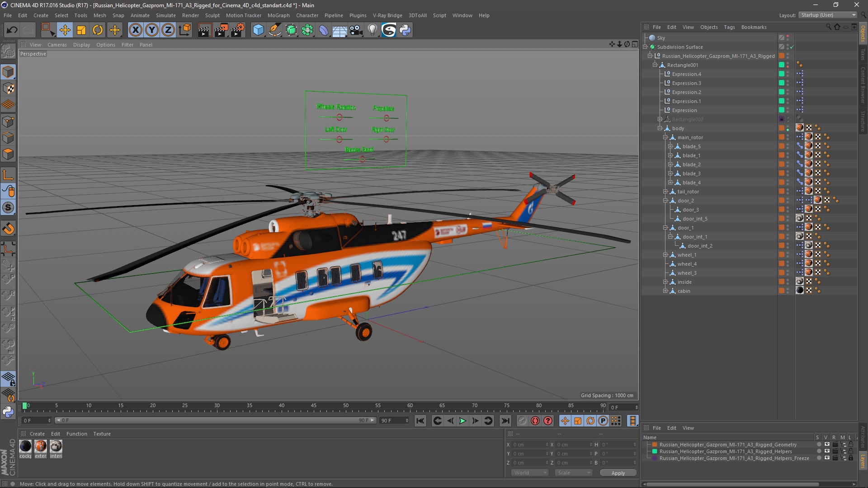Select the Rotate tool
868x488 pixels.
[x=98, y=30]
